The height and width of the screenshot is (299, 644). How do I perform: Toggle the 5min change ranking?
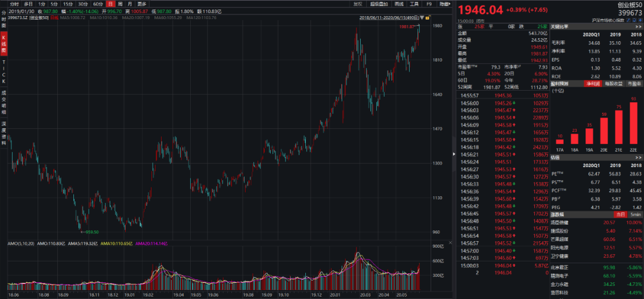click(x=636, y=214)
